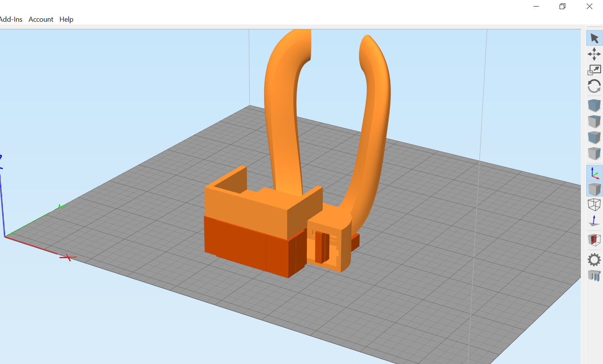Image resolution: width=603 pixels, height=364 pixels.
Task: Activate the Move model tool
Action: click(x=594, y=54)
